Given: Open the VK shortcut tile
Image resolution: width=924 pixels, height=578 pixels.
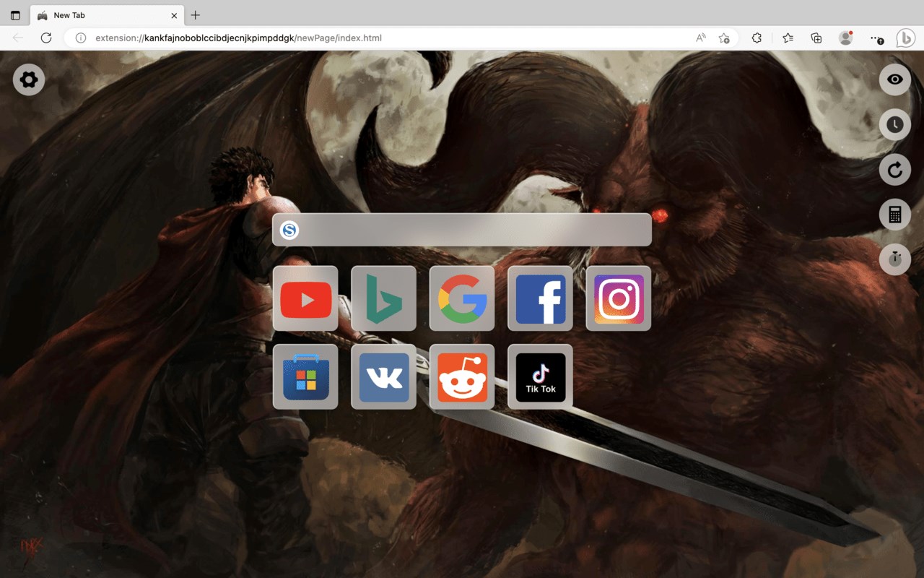Looking at the screenshot, I should [x=383, y=376].
